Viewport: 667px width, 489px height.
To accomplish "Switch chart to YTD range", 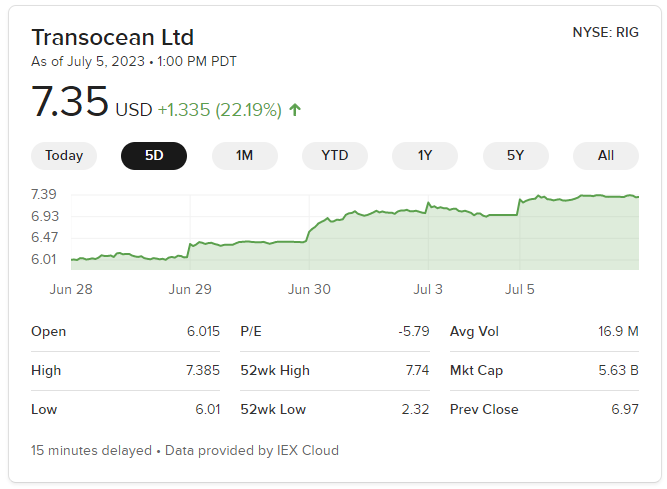I will click(x=335, y=156).
